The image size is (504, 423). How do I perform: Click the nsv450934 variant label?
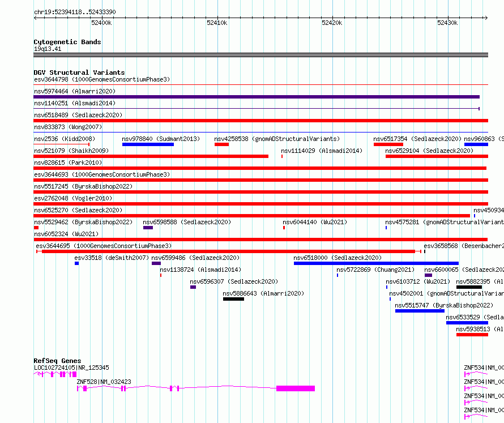(489, 210)
